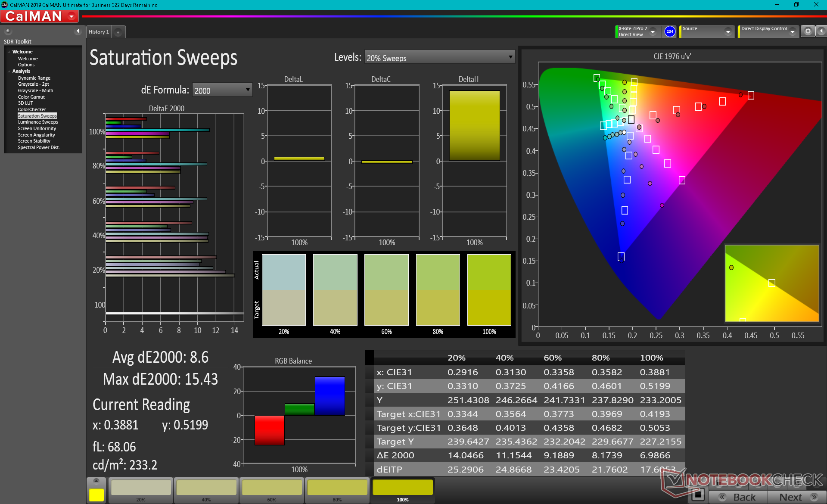The height and width of the screenshot is (504, 827).
Task: Open the CalMAN main menu logo dropdown
Action: (72, 16)
